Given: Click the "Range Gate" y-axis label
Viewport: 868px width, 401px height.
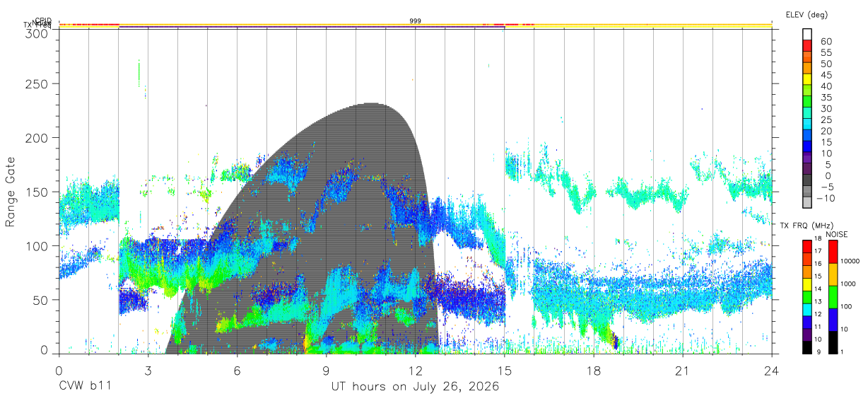Looking at the screenshot, I should [11, 192].
